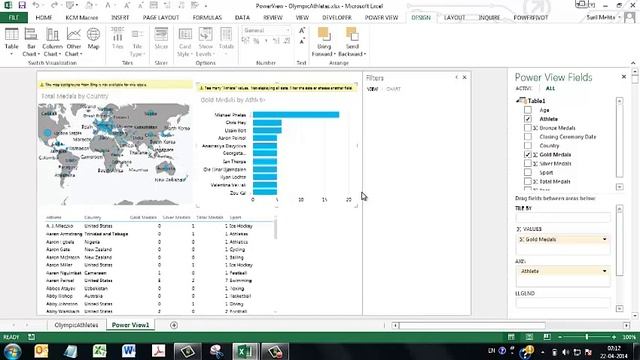Check the Age field checkbox
The width and height of the screenshot is (640, 360).
[x=528, y=110]
